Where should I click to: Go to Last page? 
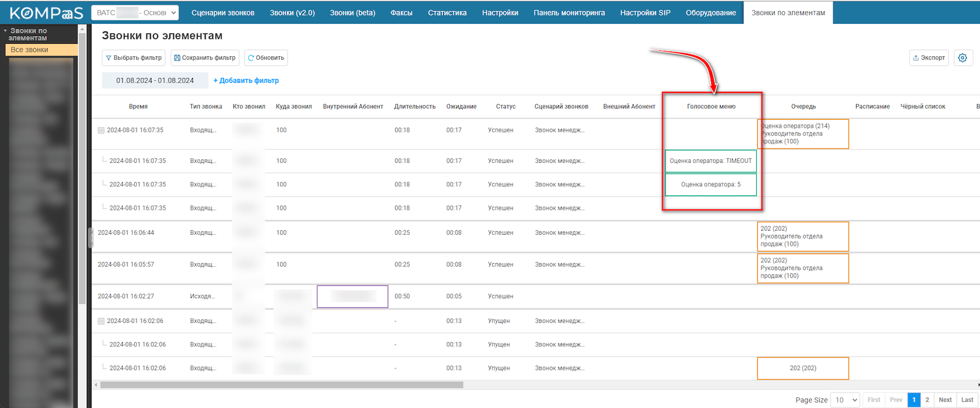[x=967, y=400]
